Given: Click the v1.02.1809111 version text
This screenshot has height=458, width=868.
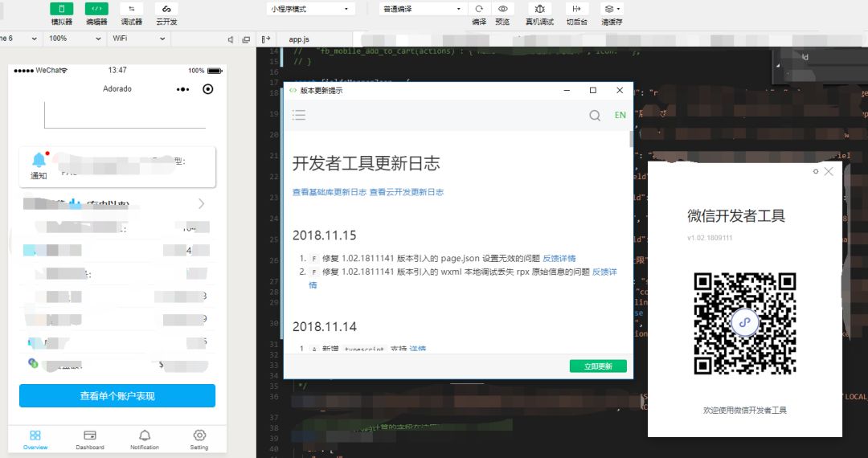Looking at the screenshot, I should pyautogui.click(x=710, y=238).
